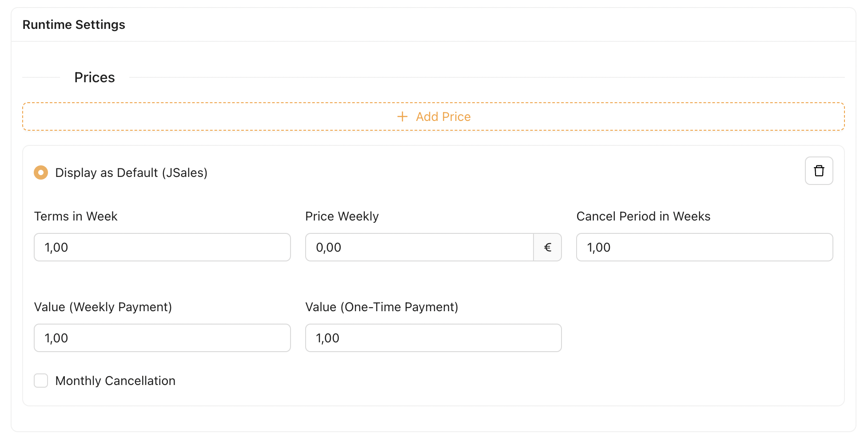Select the Display as Default radio button
The height and width of the screenshot is (433, 868).
coord(41,172)
